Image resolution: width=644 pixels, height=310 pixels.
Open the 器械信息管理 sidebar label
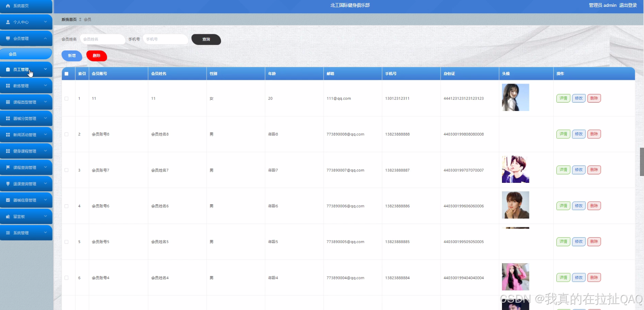tap(25, 200)
